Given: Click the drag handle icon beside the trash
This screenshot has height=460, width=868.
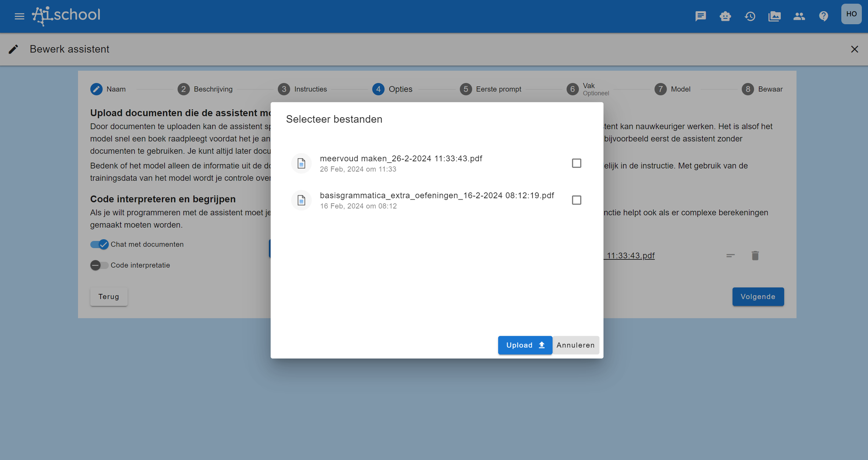Looking at the screenshot, I should [731, 256].
